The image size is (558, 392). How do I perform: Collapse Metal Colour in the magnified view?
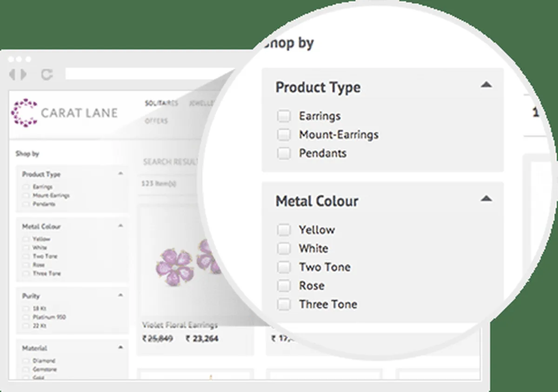486,199
